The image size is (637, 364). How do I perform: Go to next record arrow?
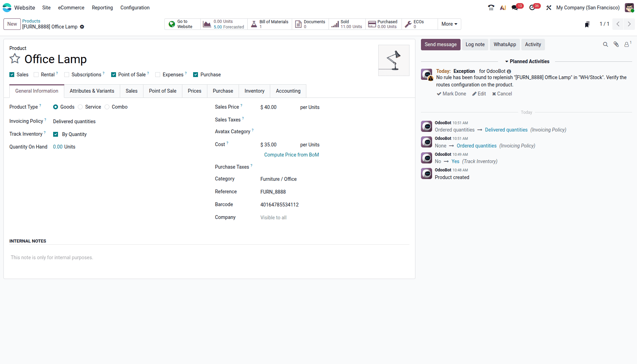(629, 24)
